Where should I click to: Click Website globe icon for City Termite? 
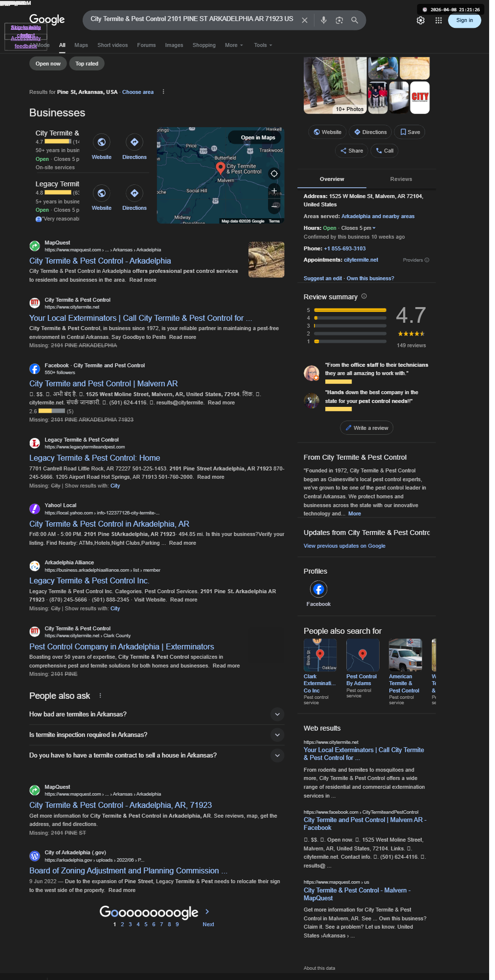[101, 142]
